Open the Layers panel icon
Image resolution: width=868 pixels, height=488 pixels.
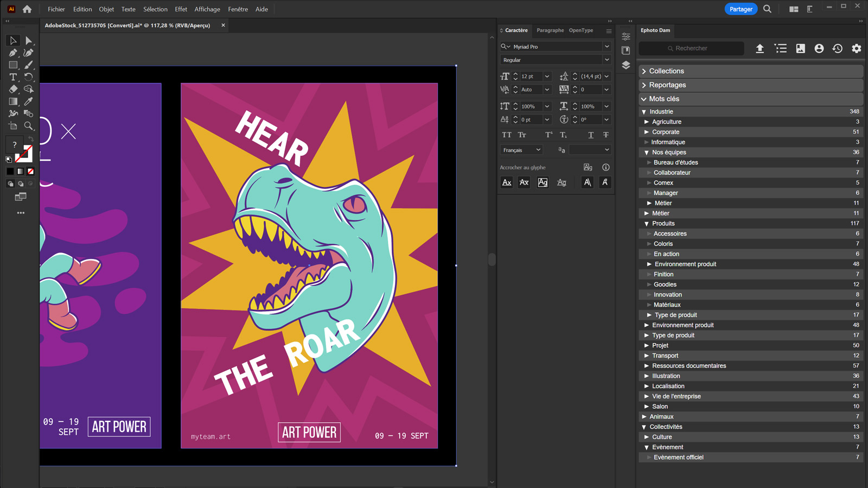(x=626, y=65)
